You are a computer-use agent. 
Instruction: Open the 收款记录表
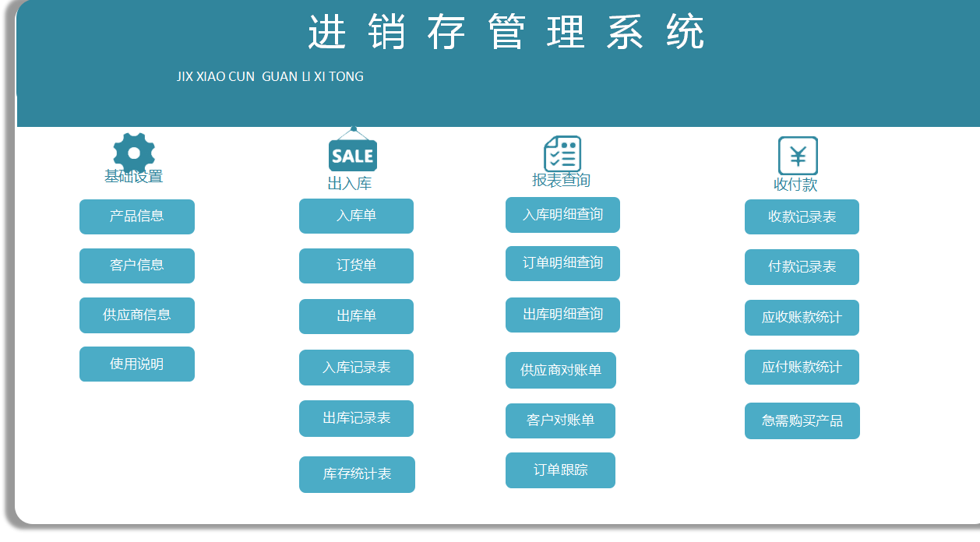[802, 217]
